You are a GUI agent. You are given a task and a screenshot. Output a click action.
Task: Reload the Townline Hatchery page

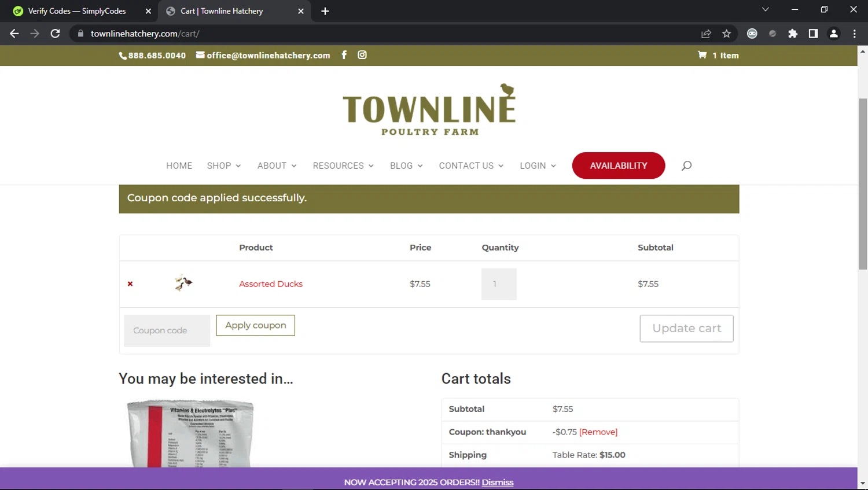pos(56,34)
